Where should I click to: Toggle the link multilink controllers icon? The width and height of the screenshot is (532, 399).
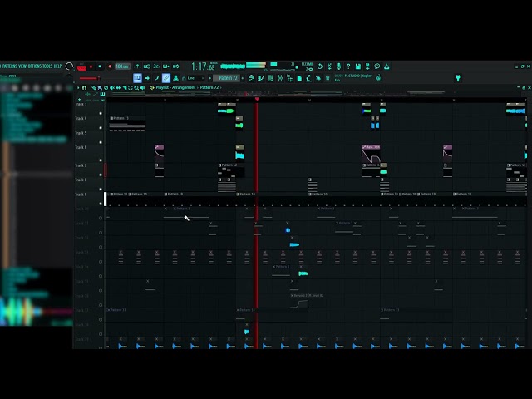click(166, 78)
